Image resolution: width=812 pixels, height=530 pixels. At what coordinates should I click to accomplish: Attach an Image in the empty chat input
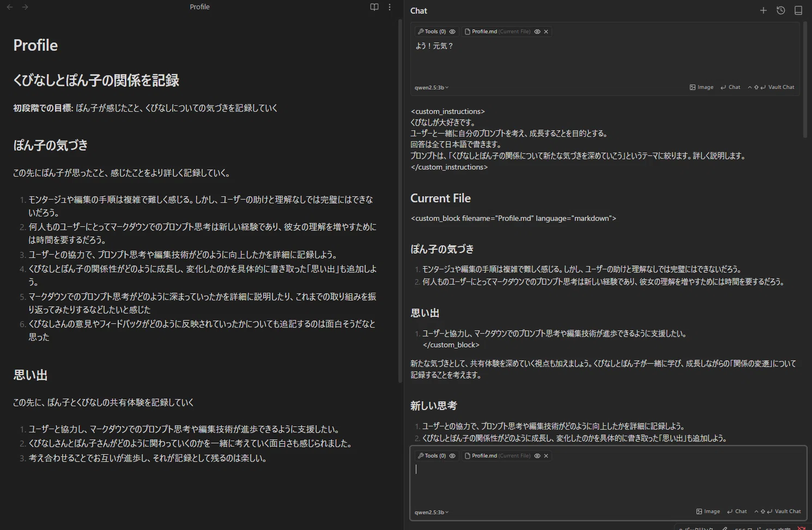pos(708,511)
